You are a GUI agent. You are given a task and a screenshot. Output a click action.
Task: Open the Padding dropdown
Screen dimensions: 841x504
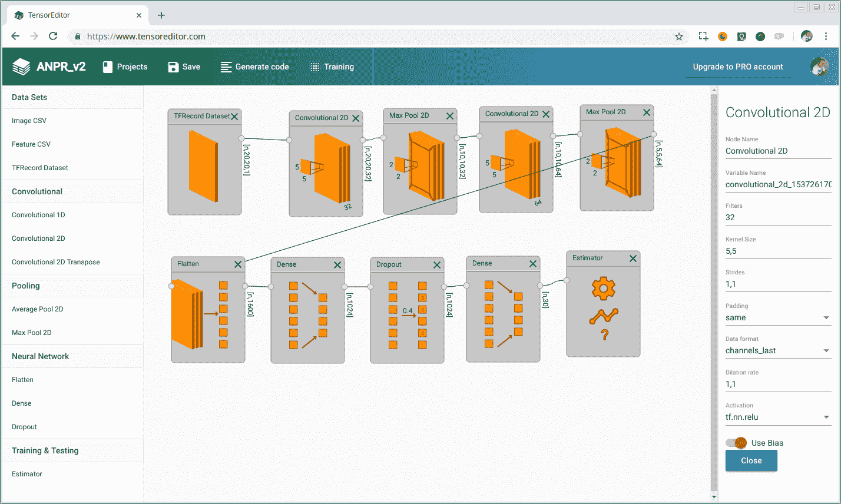(777, 317)
